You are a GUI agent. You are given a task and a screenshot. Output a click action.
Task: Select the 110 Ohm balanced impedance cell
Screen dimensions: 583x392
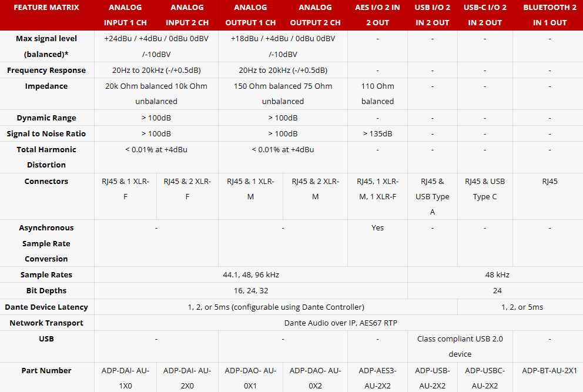[x=377, y=94]
